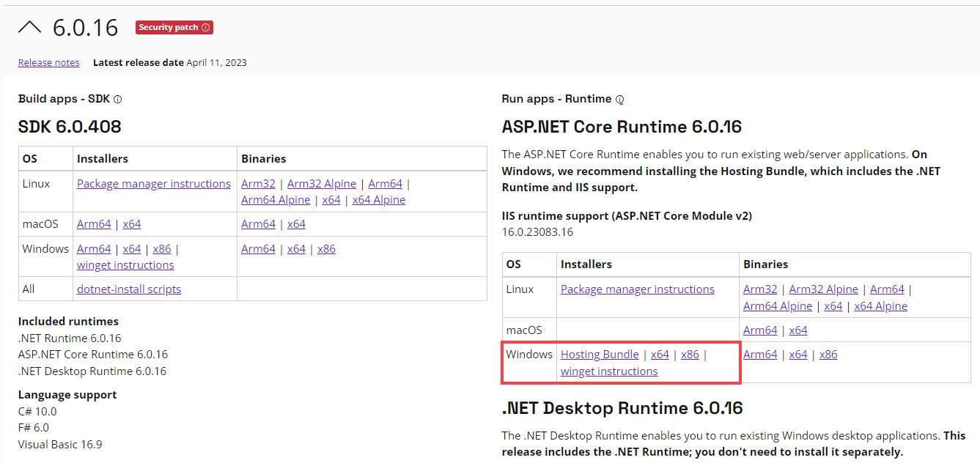Download ASP.NET Runtime Windows Arm64 binary

click(760, 355)
